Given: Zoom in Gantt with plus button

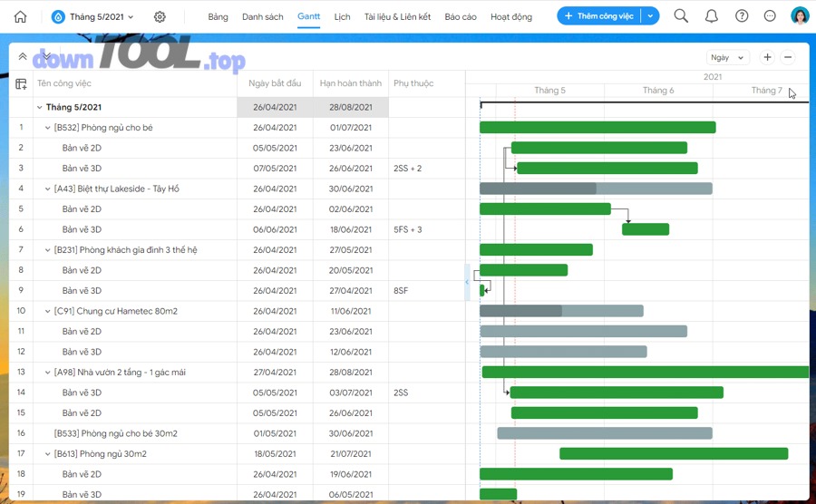Looking at the screenshot, I should click(767, 57).
